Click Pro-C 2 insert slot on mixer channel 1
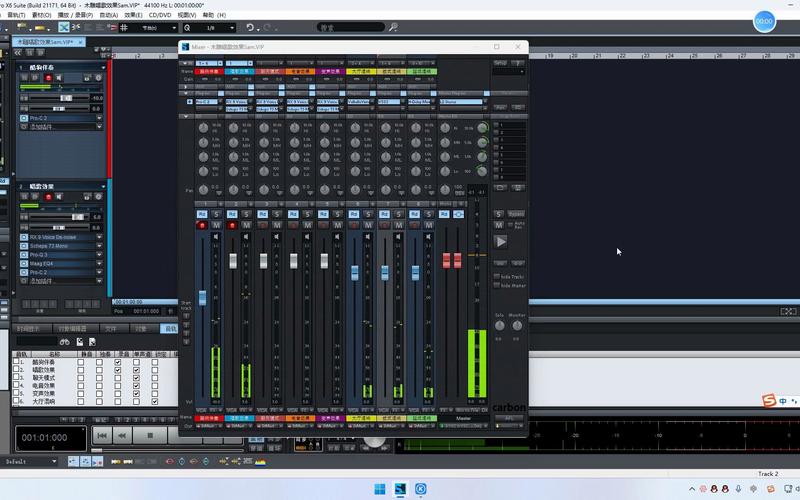Viewport: 800px width, 500px height. coord(209,102)
